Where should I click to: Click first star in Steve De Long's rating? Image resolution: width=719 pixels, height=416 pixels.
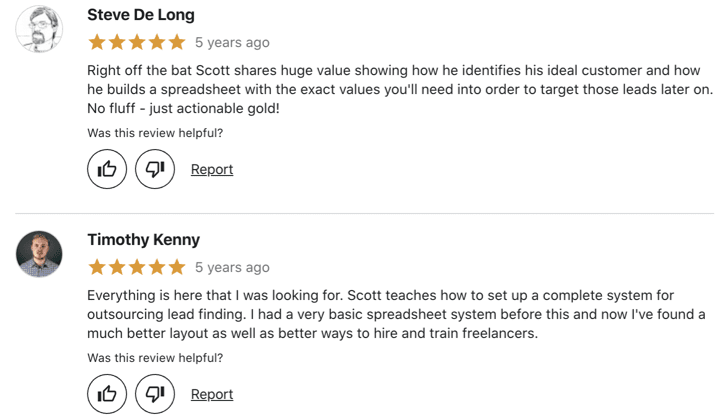[97, 42]
